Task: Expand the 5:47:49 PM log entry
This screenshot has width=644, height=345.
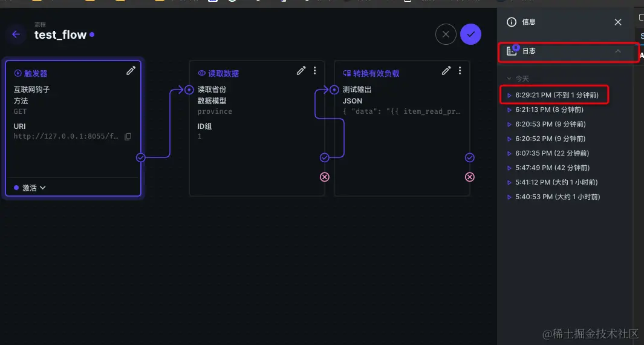Action: (548, 168)
